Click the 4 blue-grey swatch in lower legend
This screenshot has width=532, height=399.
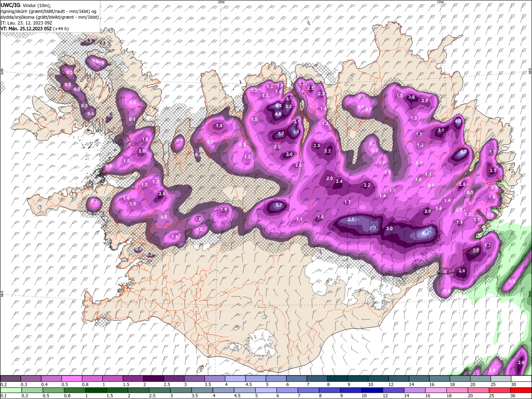(223, 390)
